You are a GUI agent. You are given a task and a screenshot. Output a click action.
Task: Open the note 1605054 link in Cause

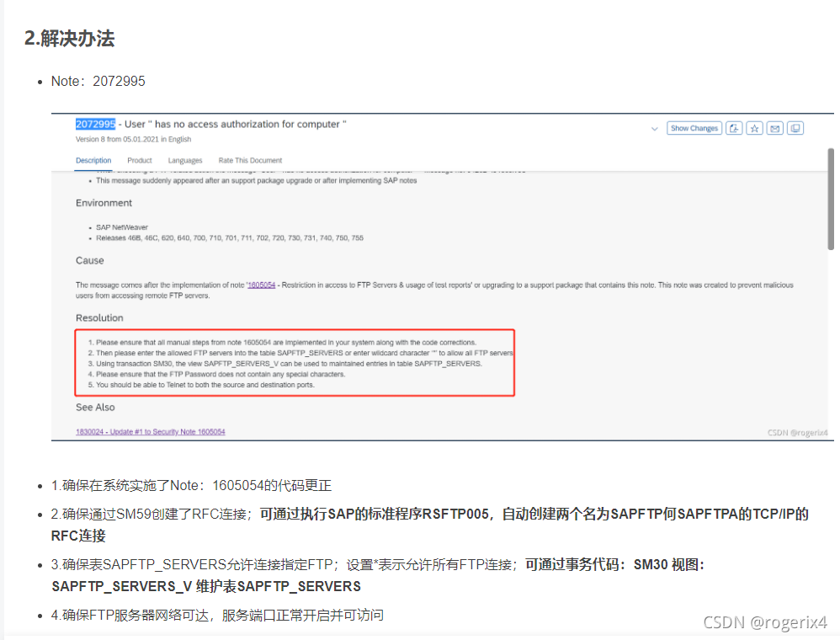[262, 285]
